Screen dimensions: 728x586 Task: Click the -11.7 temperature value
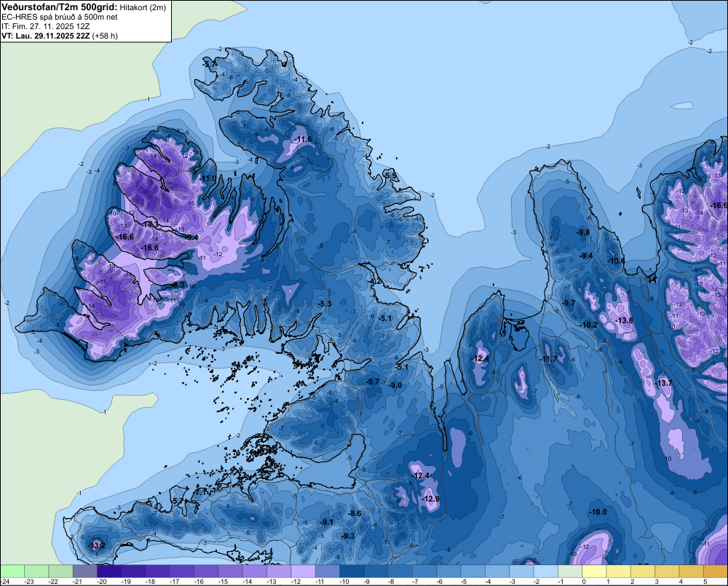pos(548,359)
